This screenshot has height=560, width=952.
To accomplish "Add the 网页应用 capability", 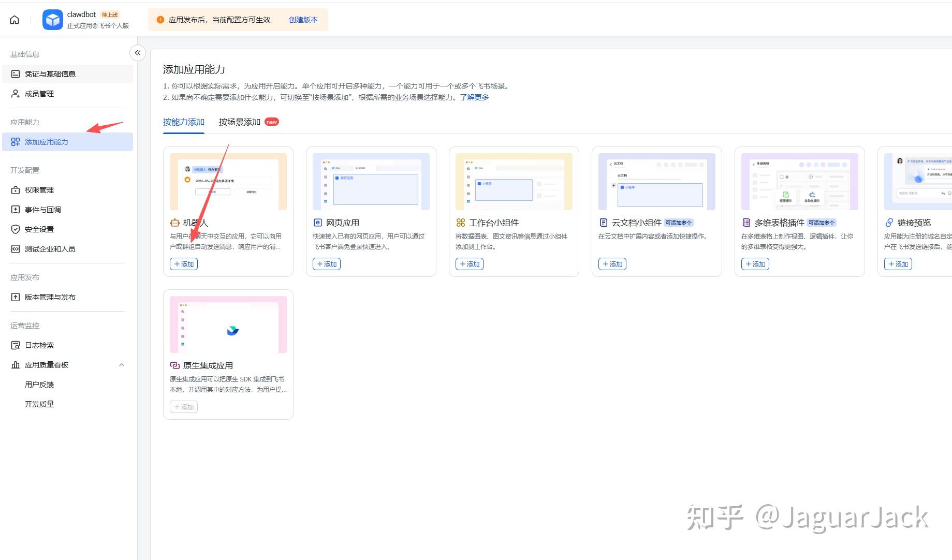I will coord(327,264).
